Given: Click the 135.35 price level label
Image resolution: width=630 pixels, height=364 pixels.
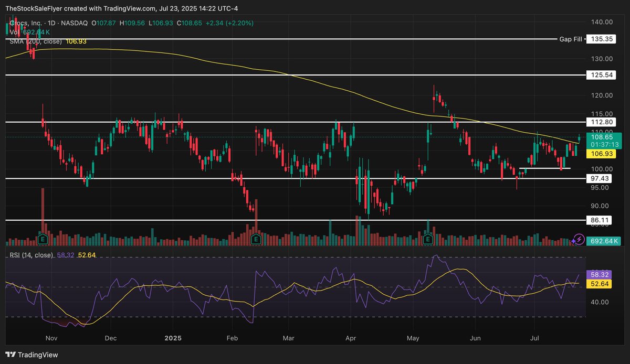Looking at the screenshot, I should click(601, 39).
